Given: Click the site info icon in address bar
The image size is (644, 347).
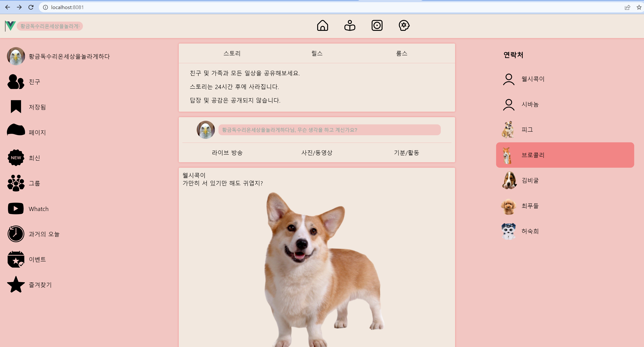Looking at the screenshot, I should 46,7.
